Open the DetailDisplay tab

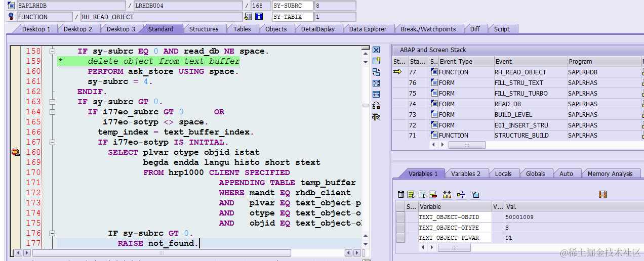[317, 29]
